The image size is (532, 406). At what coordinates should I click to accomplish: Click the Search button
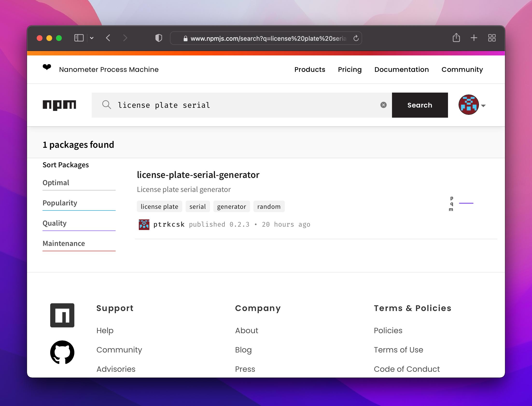click(420, 105)
